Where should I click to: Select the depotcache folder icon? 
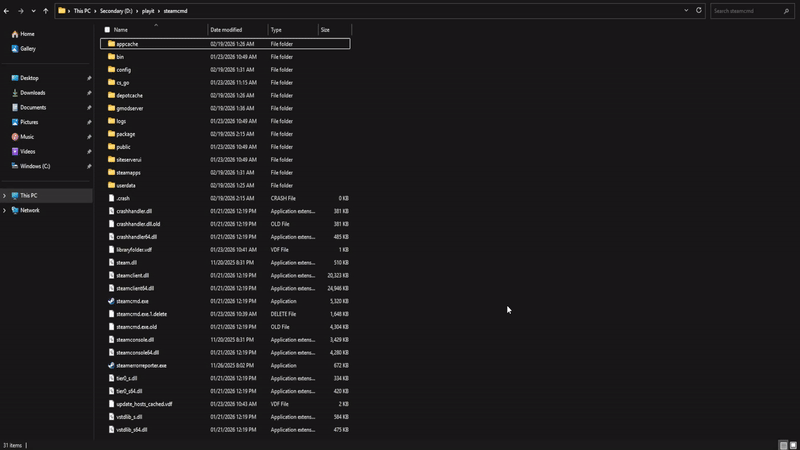coord(111,95)
